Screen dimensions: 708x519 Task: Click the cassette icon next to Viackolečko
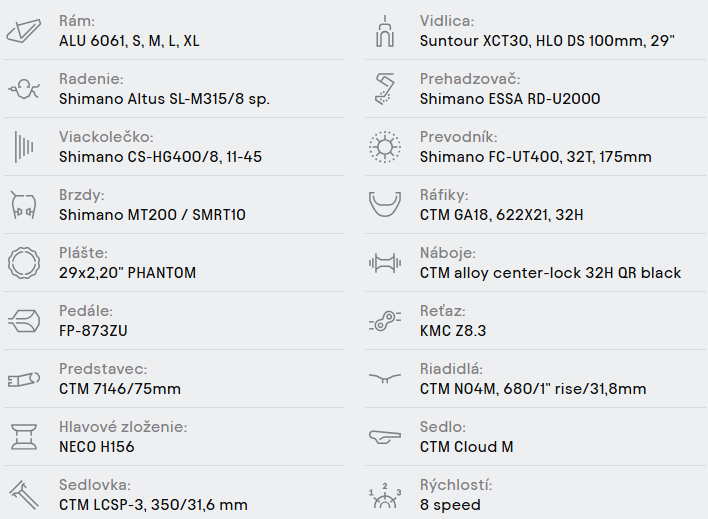point(25,147)
